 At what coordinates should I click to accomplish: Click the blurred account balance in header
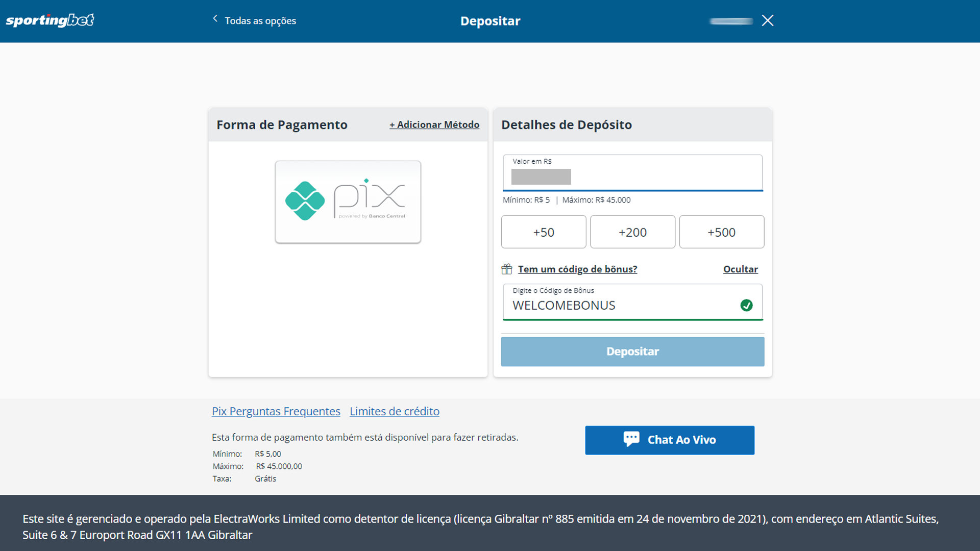pyautogui.click(x=731, y=21)
